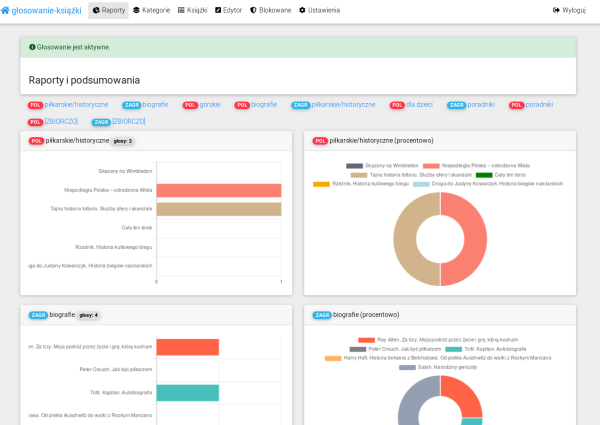Go to the Kategorie menu item

150,10
